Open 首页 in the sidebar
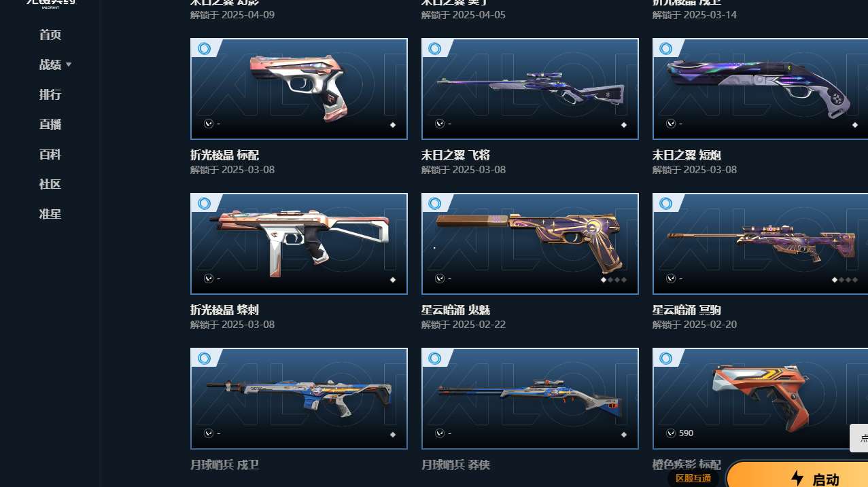The image size is (868, 487). coord(50,35)
